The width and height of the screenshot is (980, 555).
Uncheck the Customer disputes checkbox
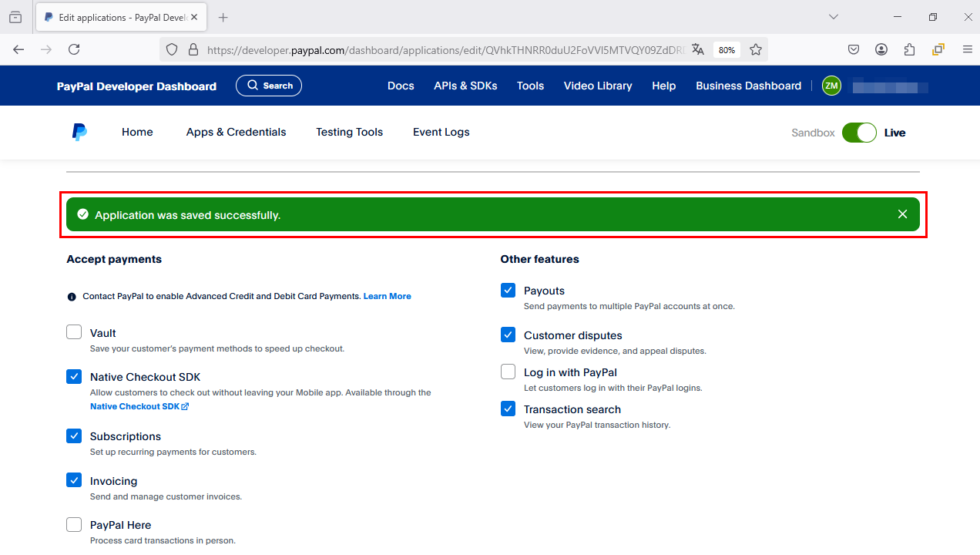pos(508,335)
